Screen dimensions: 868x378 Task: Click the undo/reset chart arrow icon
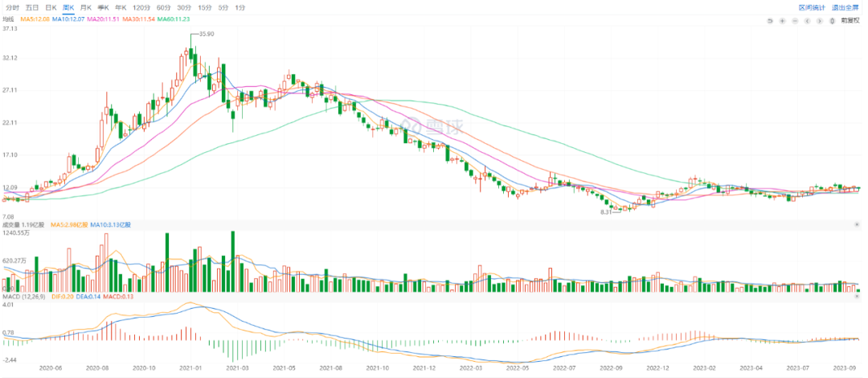pos(769,19)
